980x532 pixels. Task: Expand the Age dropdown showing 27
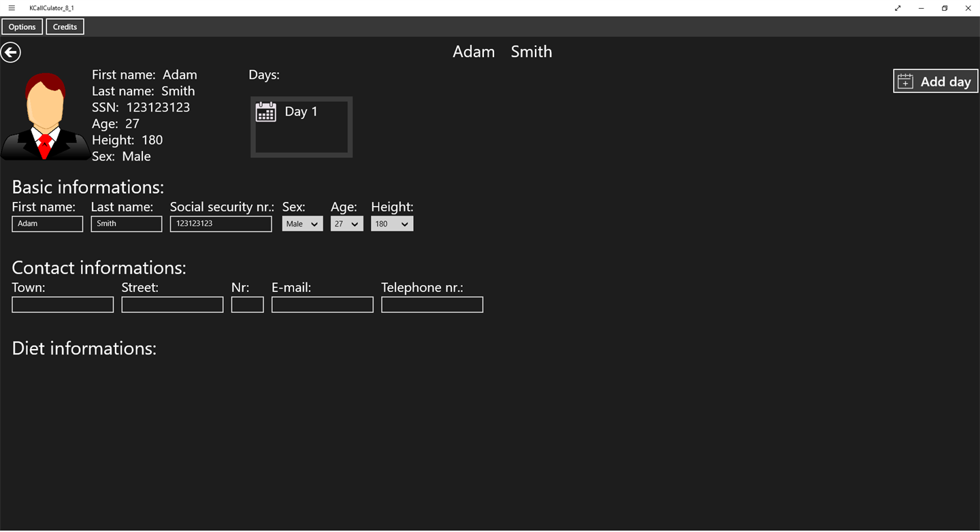(x=347, y=224)
